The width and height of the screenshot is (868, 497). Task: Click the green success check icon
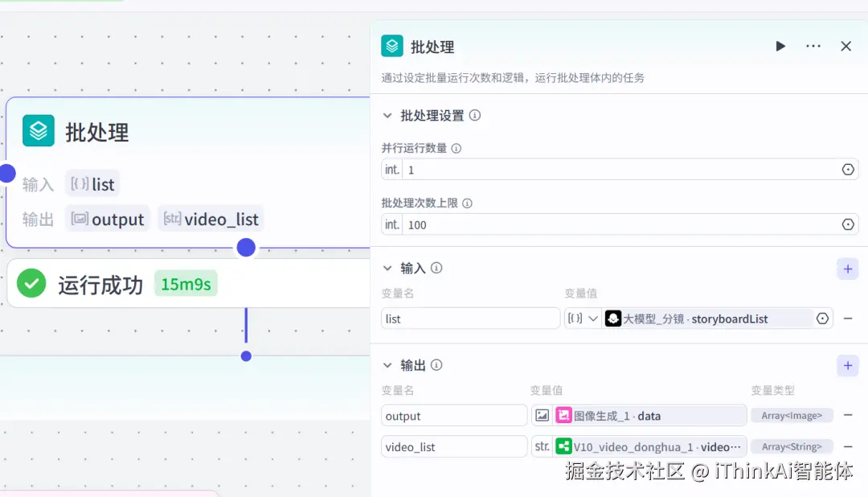pyautogui.click(x=31, y=284)
